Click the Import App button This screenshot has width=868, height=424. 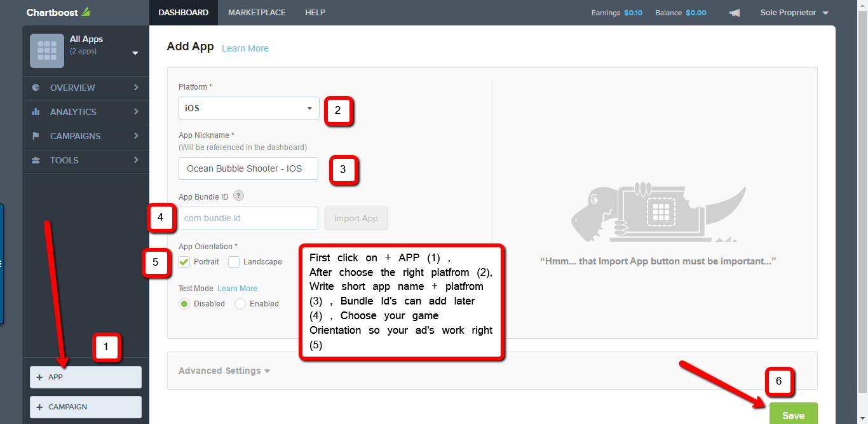(x=356, y=218)
